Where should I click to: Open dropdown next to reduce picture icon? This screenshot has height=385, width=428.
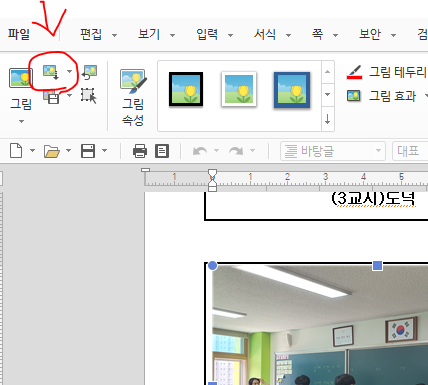pyautogui.click(x=69, y=71)
